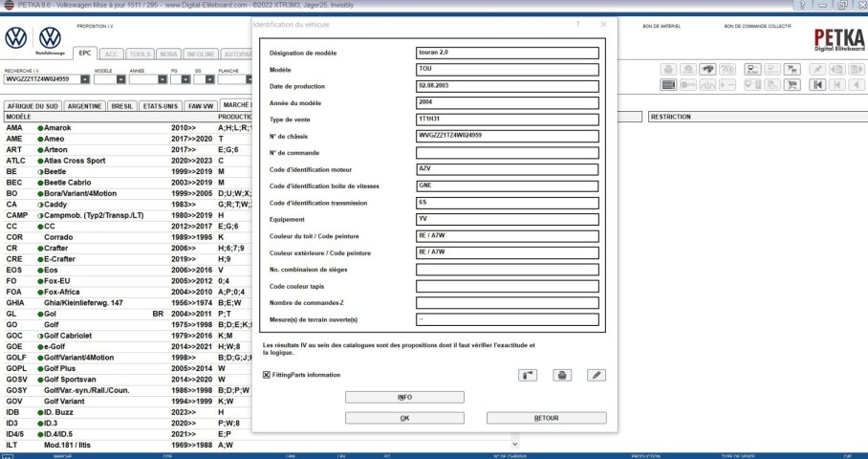Click the Code couleur tapis field

point(507,286)
